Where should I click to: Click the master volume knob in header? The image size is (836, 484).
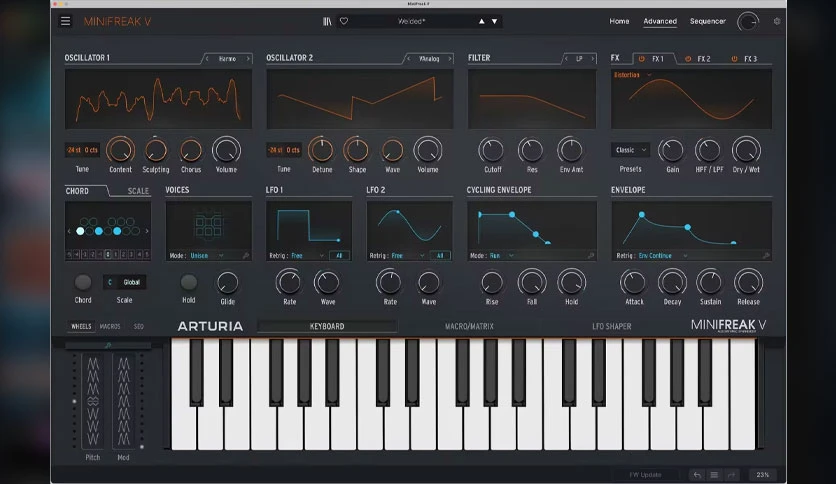click(x=747, y=22)
